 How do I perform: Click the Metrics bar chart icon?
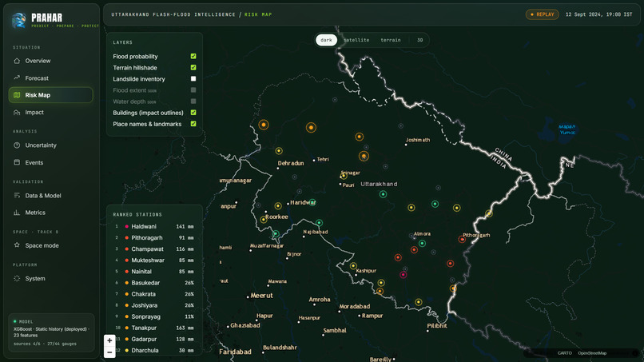tap(17, 213)
